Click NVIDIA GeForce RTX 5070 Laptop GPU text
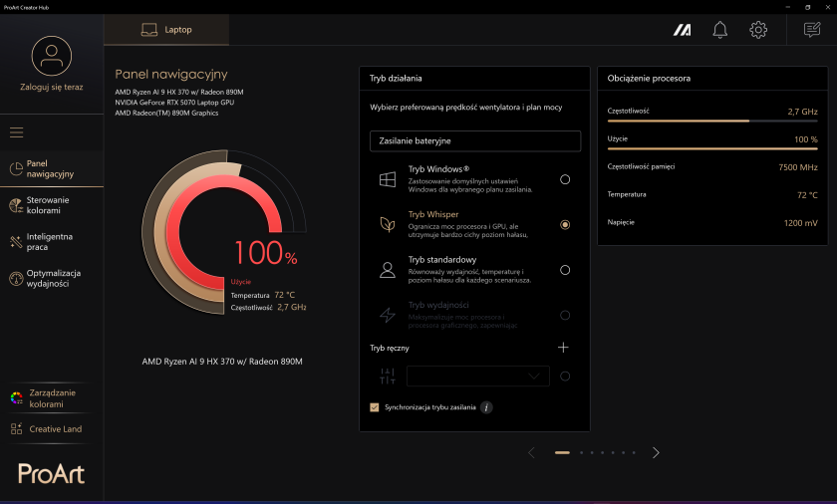This screenshot has height=504, width=837. (x=174, y=103)
